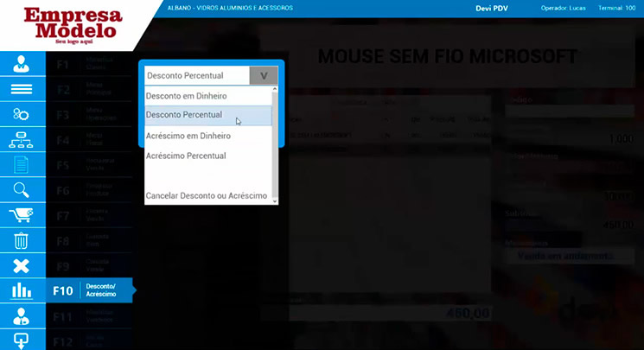Click the MOUSE SEM FIO MICROSOFT product title
The image size is (644, 350).
coord(448,57)
